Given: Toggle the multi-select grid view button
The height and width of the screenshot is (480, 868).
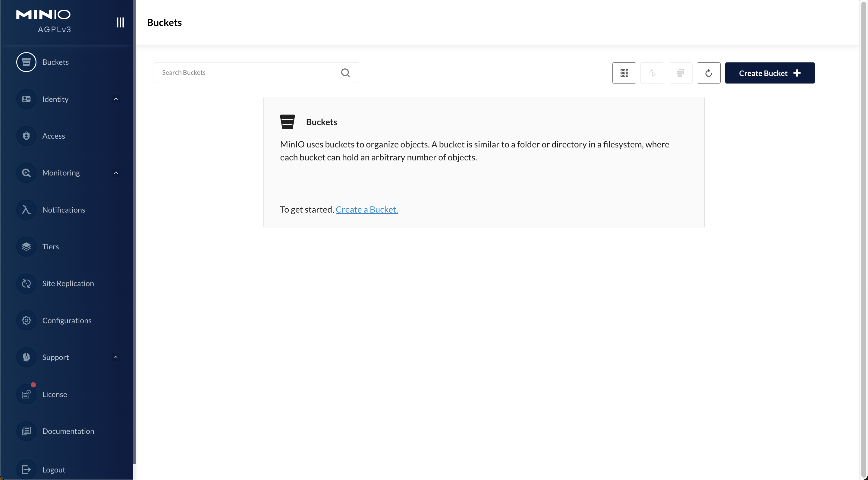Looking at the screenshot, I should click(x=624, y=73).
